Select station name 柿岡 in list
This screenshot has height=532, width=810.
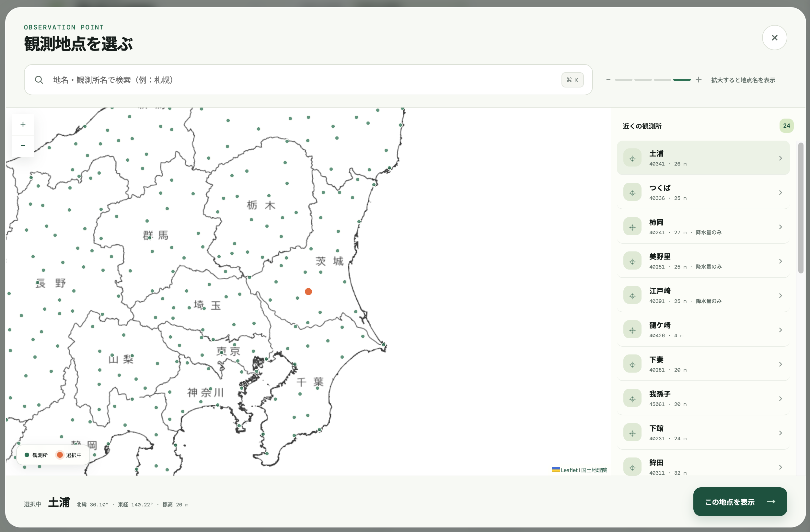point(656,222)
